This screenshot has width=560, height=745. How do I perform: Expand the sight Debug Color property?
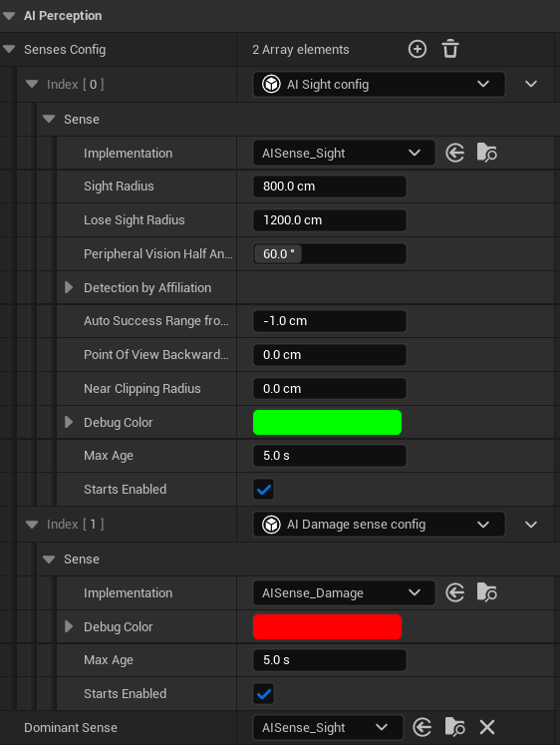point(69,422)
